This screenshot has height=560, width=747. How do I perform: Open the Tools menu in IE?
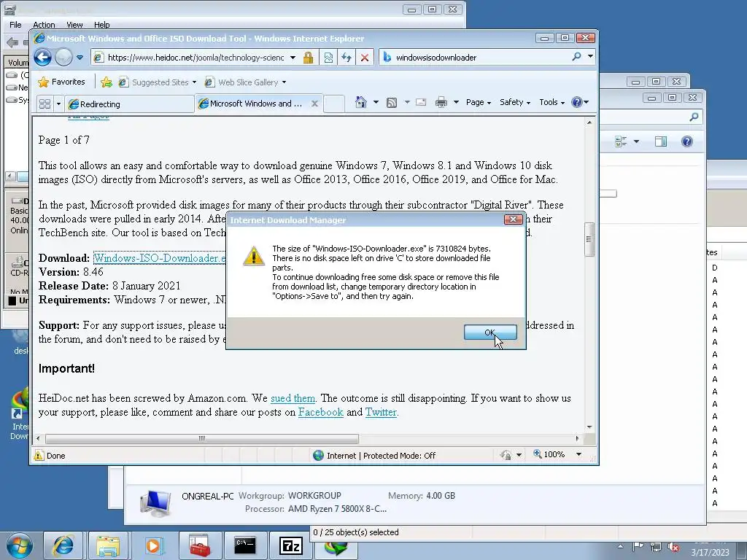click(x=551, y=102)
